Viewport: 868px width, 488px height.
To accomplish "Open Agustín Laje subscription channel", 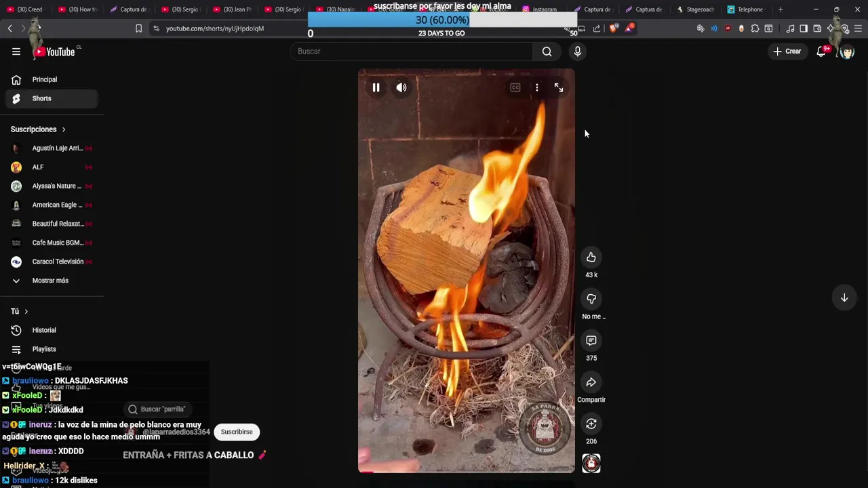I will coord(52,148).
